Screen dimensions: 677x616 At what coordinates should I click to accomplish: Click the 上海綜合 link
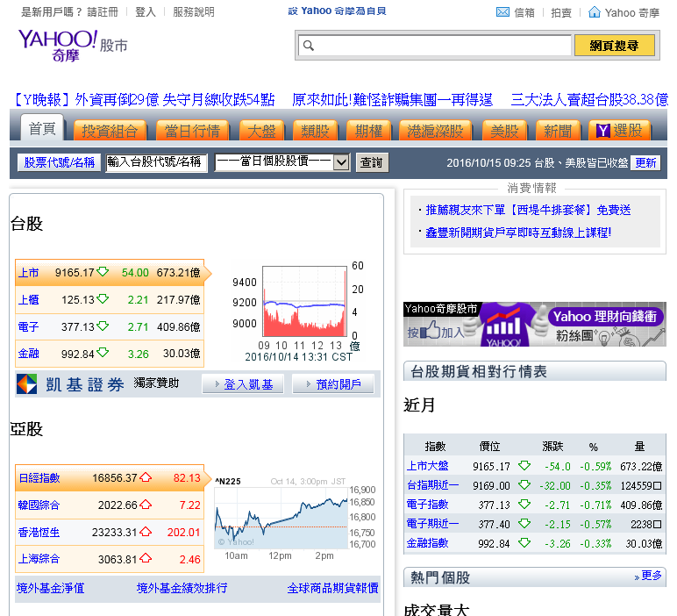[39, 559]
